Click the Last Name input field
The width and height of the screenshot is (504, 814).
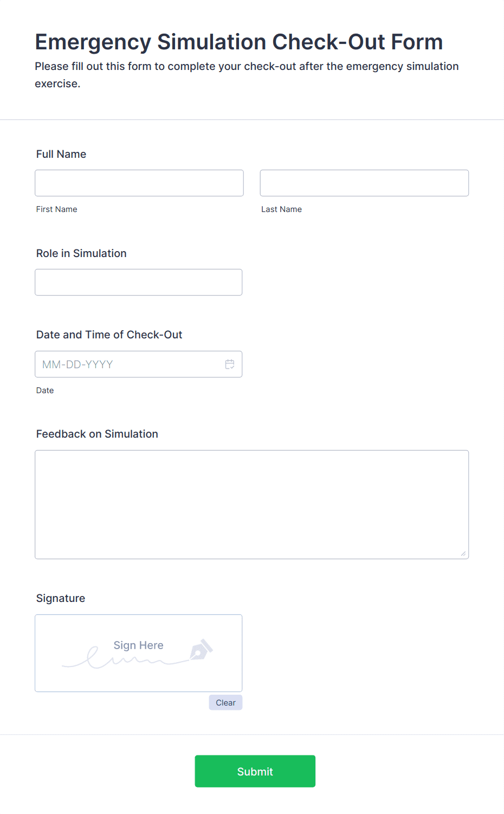coord(364,183)
